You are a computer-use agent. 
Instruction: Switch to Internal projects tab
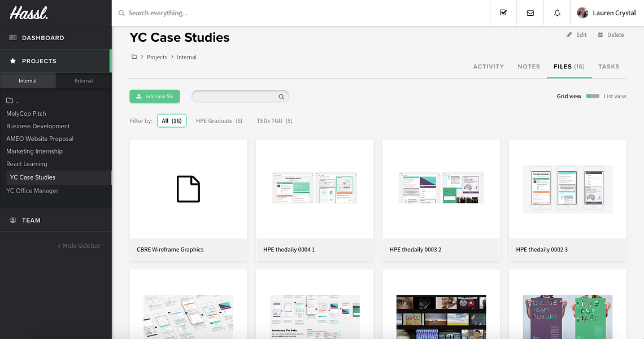[28, 81]
